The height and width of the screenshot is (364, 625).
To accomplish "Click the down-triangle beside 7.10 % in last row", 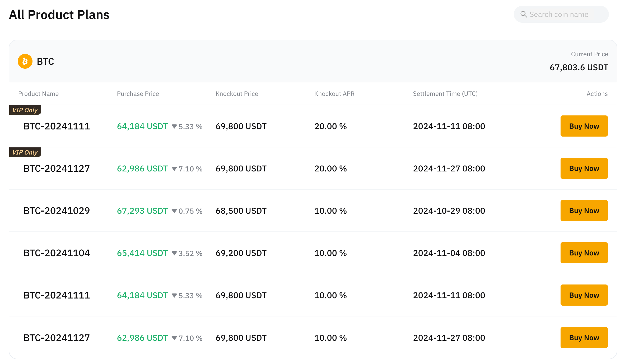I will pos(174,338).
